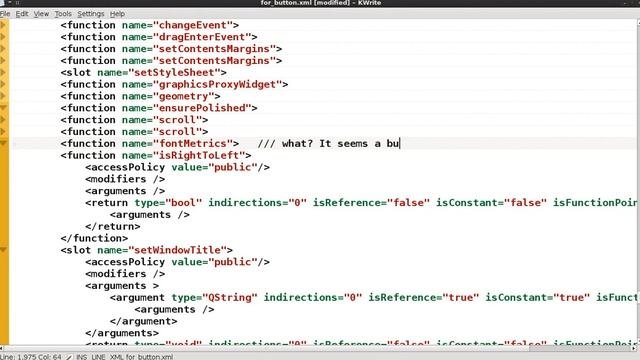
Task: Expand the folded graphicsProxyWidget function
Action: [3, 84]
